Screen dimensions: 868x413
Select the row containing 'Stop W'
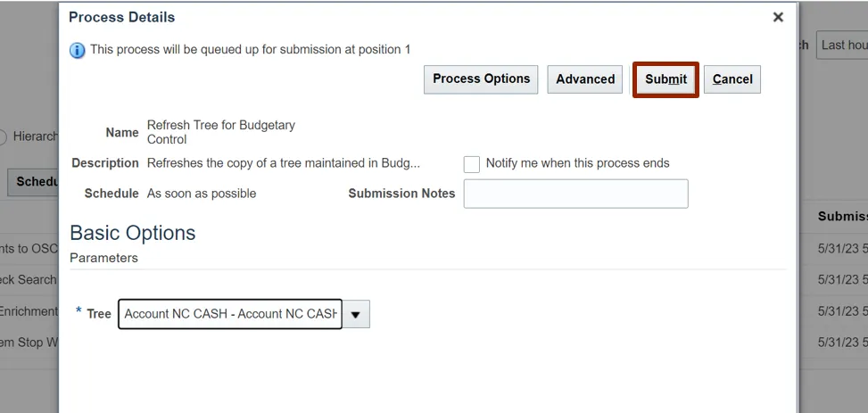[x=29, y=343]
